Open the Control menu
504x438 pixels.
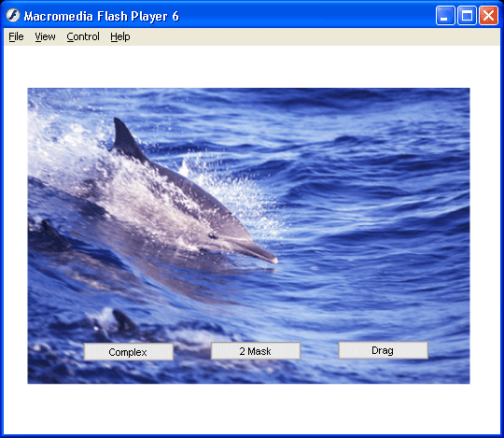83,36
